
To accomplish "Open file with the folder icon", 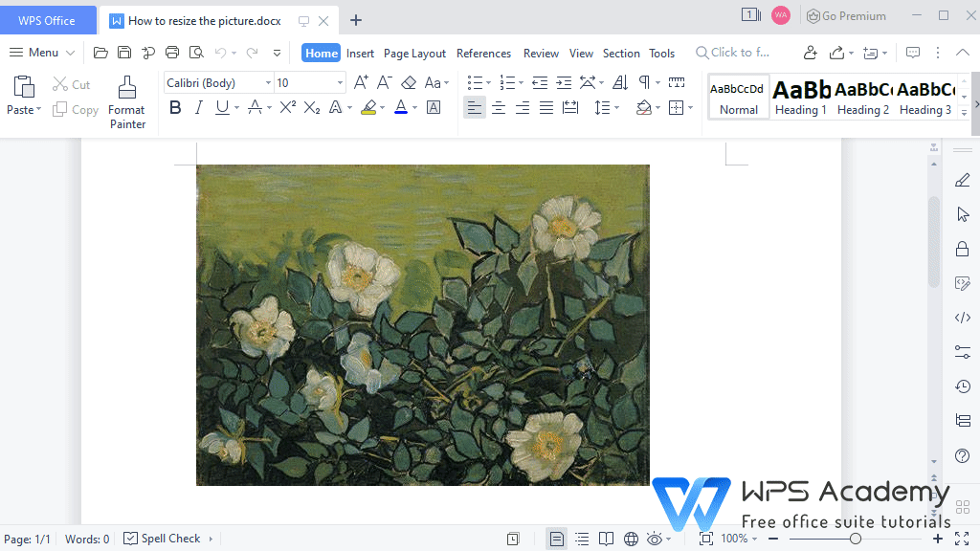I will coord(100,53).
